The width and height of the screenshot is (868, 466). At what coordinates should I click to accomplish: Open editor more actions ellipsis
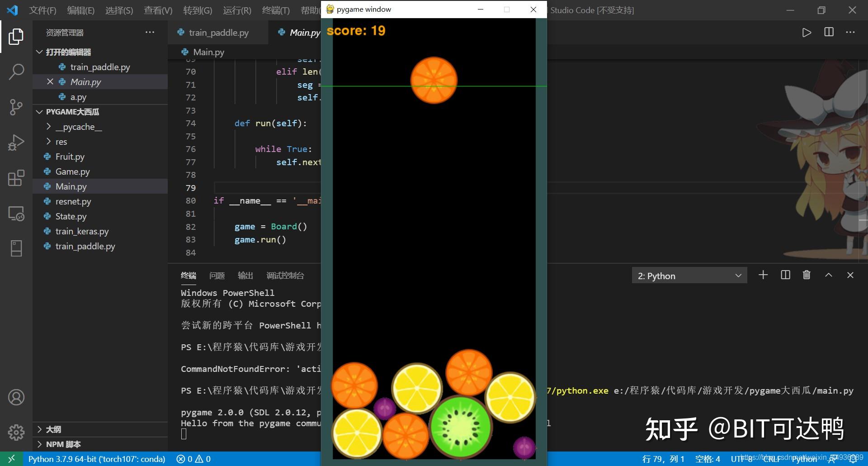click(850, 32)
